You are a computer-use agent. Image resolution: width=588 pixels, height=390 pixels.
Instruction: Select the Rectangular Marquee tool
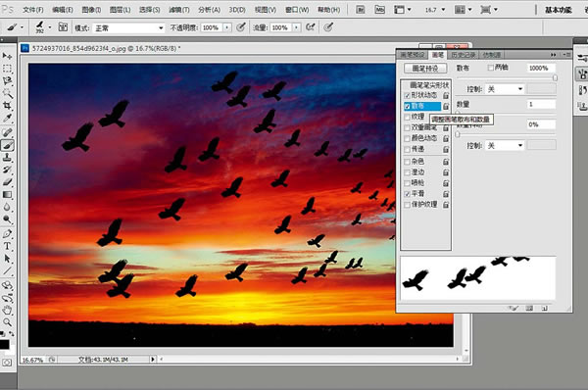pyautogui.click(x=7, y=69)
